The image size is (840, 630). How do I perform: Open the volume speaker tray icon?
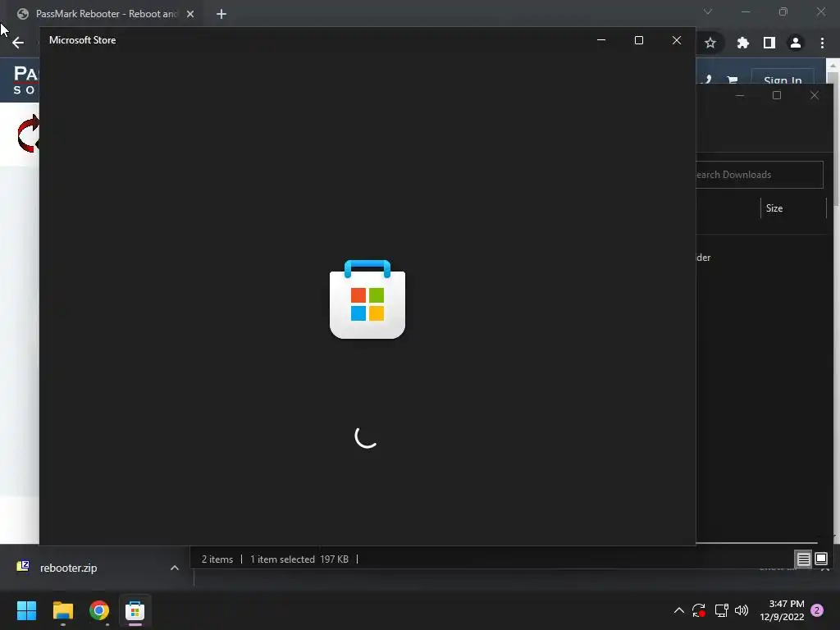742,610
